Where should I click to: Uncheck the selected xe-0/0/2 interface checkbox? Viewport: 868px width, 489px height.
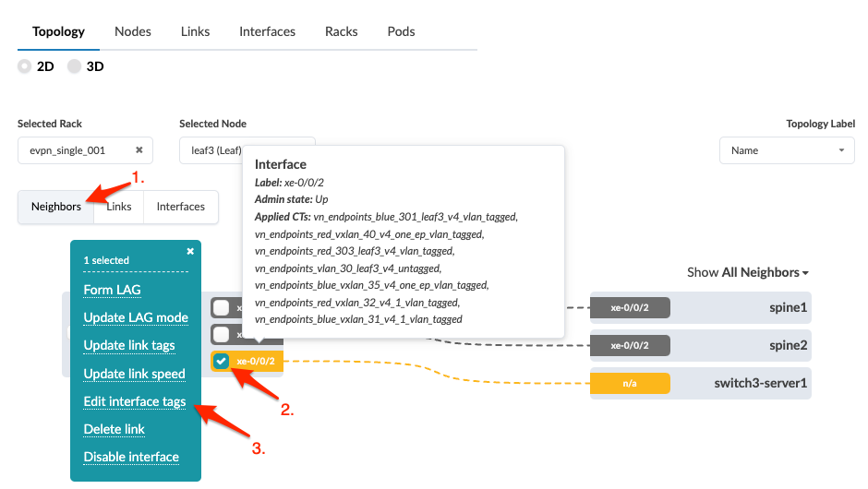[x=221, y=361]
